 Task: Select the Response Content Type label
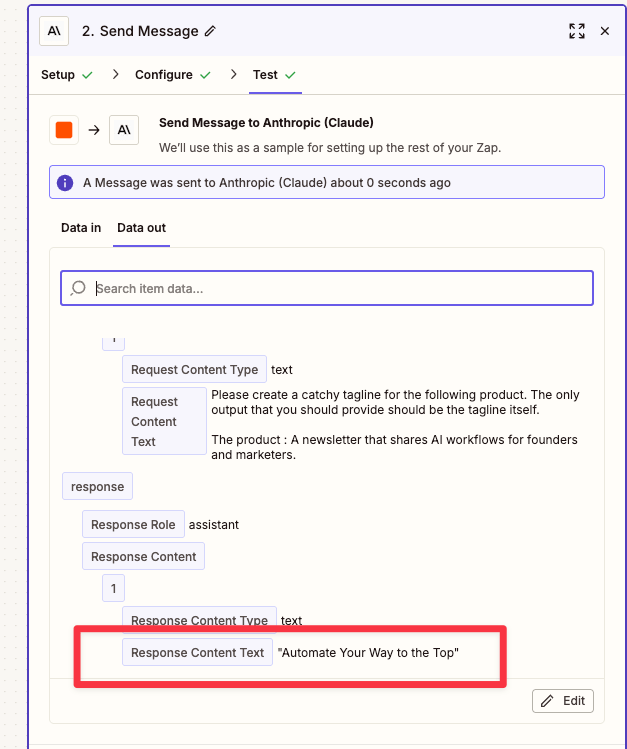tap(199, 620)
